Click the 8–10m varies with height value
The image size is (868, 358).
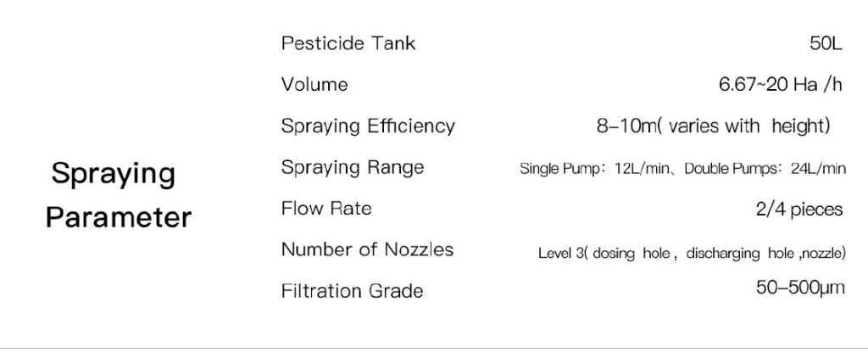[712, 126]
